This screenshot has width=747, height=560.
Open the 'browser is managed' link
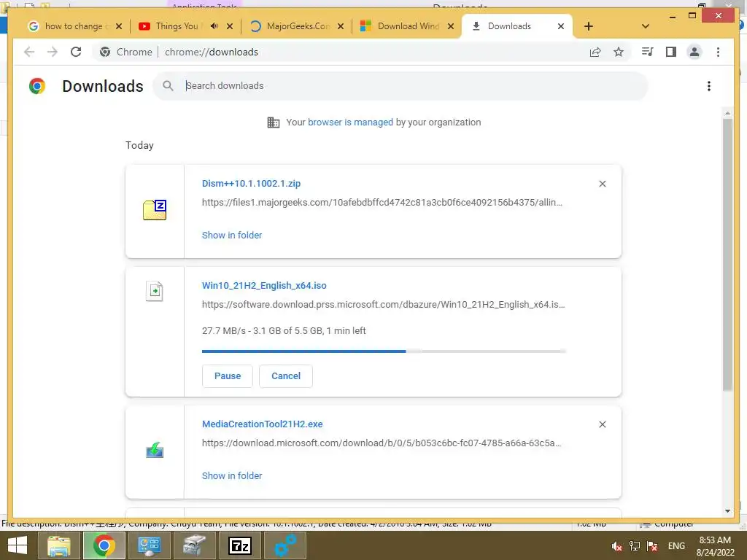pos(350,122)
